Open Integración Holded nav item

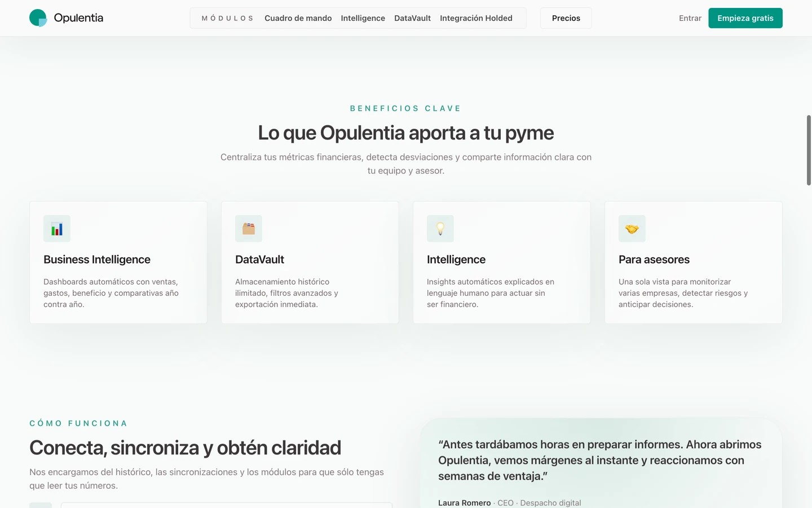[476, 18]
